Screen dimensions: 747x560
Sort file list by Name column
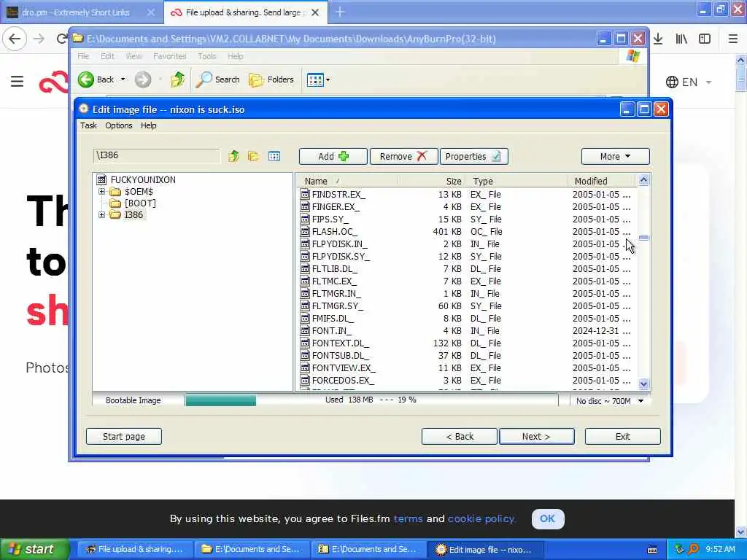[347, 181]
